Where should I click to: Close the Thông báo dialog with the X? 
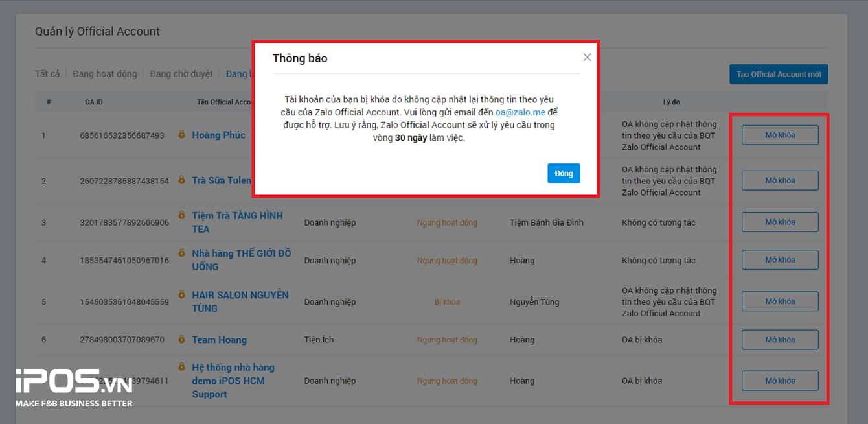(587, 57)
